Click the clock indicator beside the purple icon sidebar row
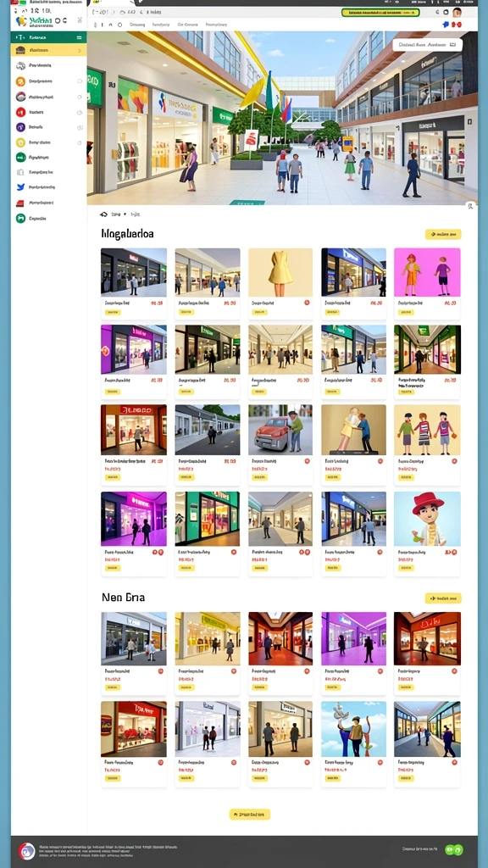The image size is (488, 868). 80,127
